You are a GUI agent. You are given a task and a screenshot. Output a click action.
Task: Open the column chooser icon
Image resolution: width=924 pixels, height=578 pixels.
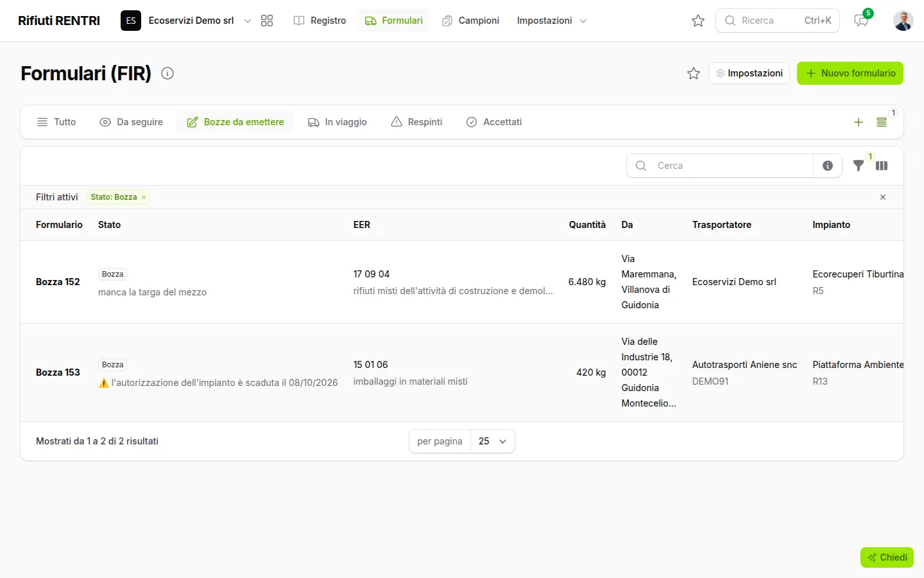(x=882, y=166)
